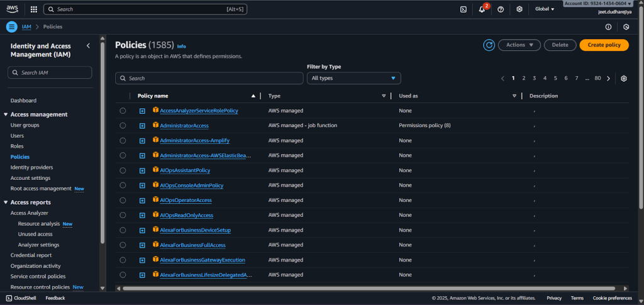This screenshot has width=644, height=305.
Task: Select the AIOpsAssistantPolicy radio button
Action: tap(123, 170)
